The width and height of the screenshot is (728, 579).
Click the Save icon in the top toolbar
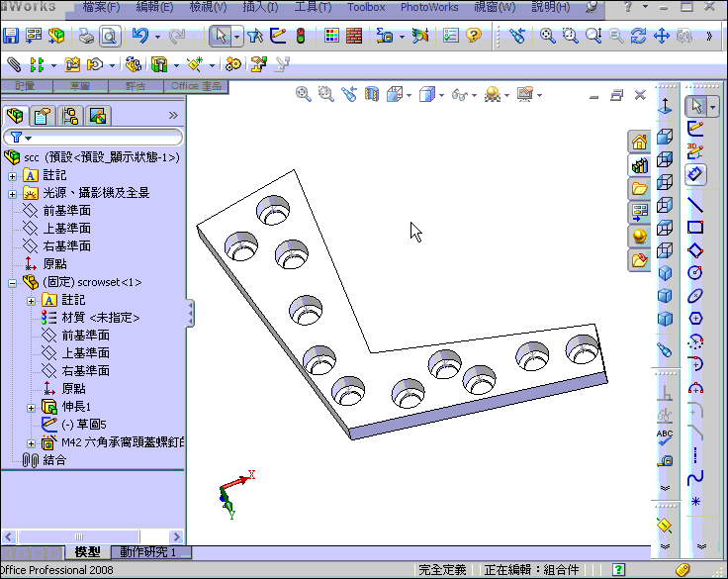(10, 36)
